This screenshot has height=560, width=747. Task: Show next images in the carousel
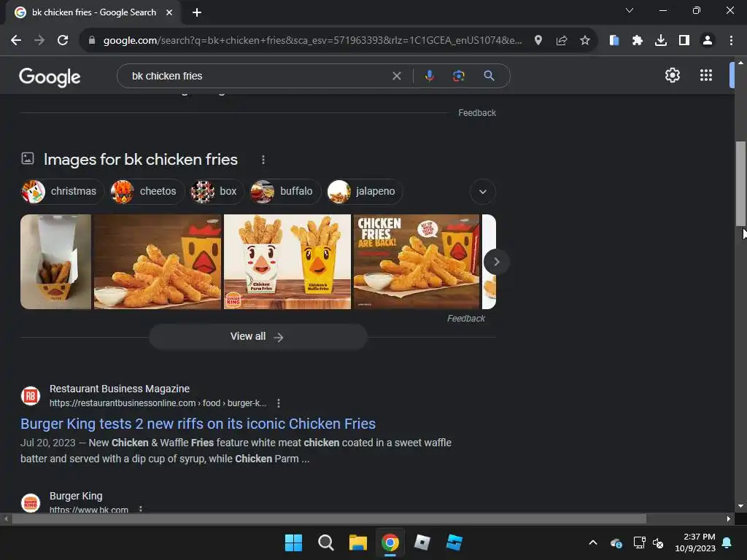tap(496, 262)
